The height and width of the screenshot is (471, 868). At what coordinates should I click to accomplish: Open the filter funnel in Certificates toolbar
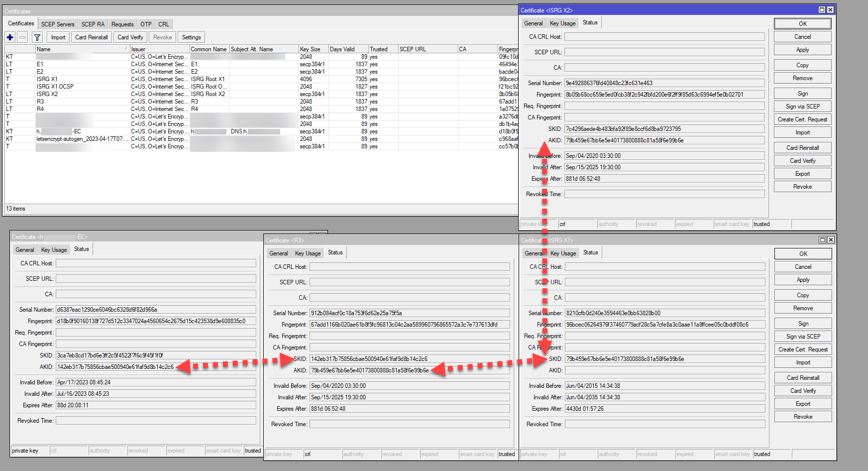(x=37, y=37)
